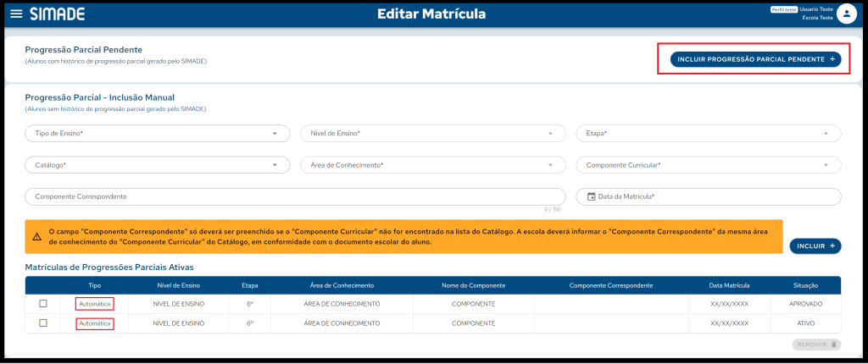Click the user profile avatar icon
The image size is (868, 364).
click(846, 14)
